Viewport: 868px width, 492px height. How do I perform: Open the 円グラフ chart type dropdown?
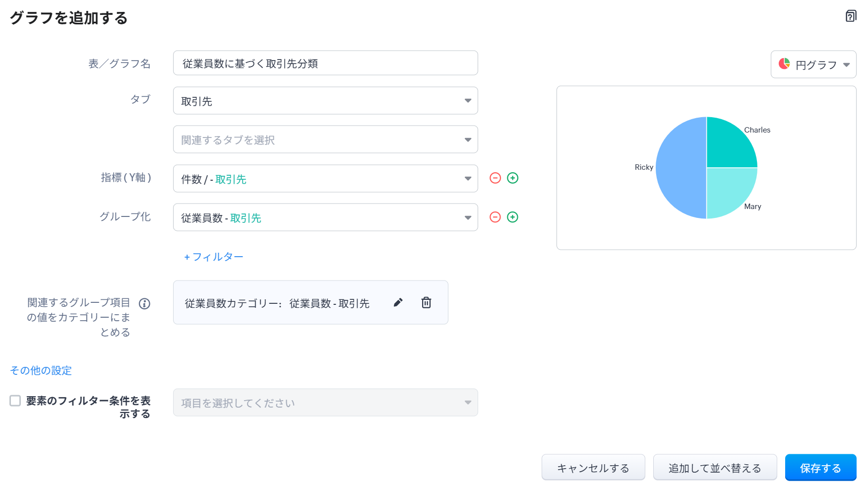pos(813,65)
